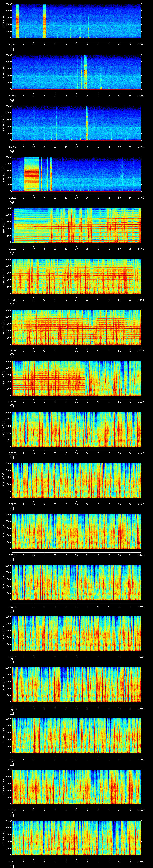153x868 pixels.
Task: Open the spectrogram panel starting at 5:23:00
Action: pos(77,72)
